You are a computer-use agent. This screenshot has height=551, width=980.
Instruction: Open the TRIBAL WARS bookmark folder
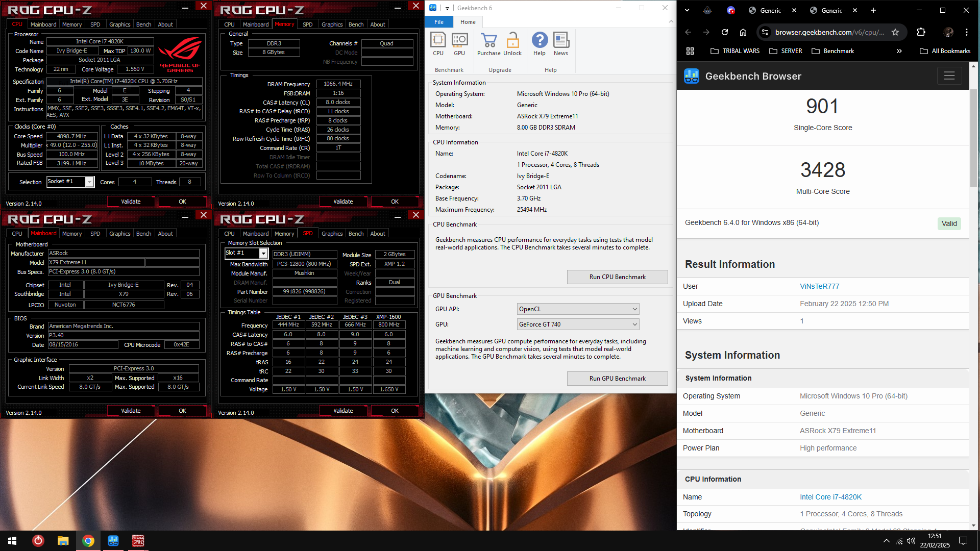(735, 51)
